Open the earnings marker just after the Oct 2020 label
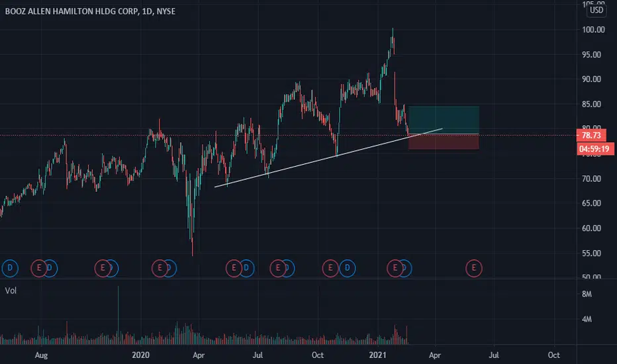 tap(330, 269)
